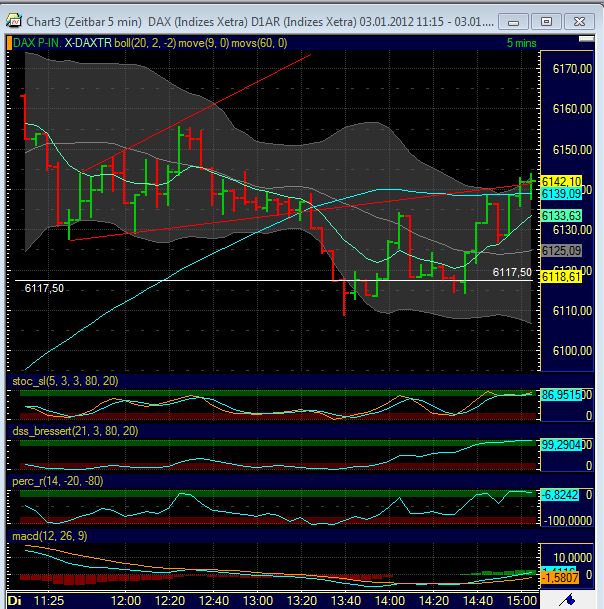Image resolution: width=604 pixels, height=609 pixels.
Task: Click the Chart3 window title text
Action: (x=259, y=21)
